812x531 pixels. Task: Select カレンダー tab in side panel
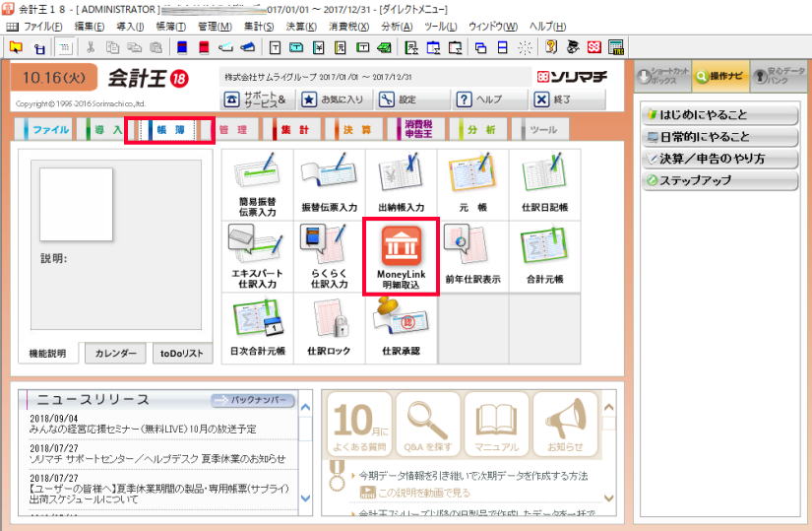tap(116, 354)
